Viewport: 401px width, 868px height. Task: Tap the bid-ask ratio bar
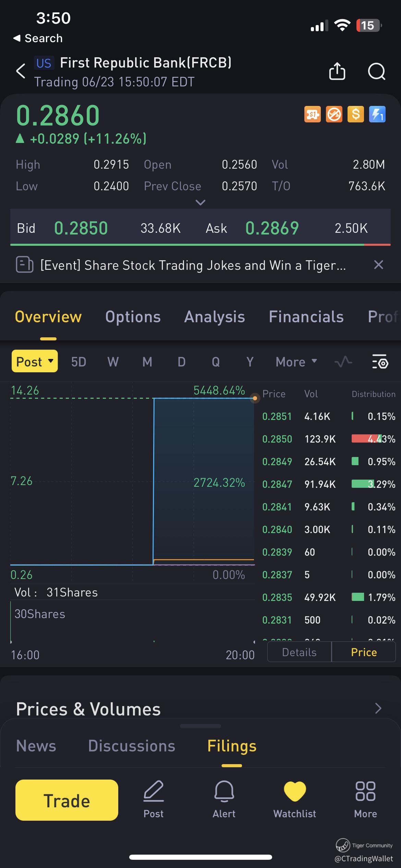200,245
